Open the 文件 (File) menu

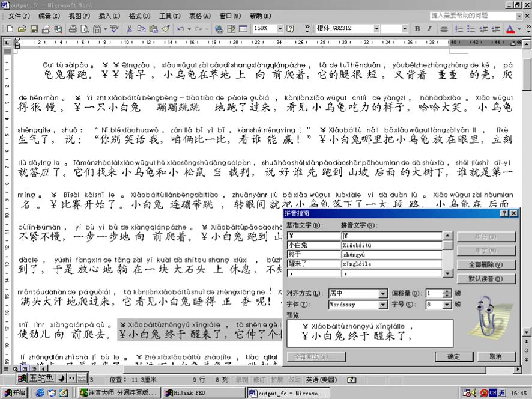click(19, 16)
